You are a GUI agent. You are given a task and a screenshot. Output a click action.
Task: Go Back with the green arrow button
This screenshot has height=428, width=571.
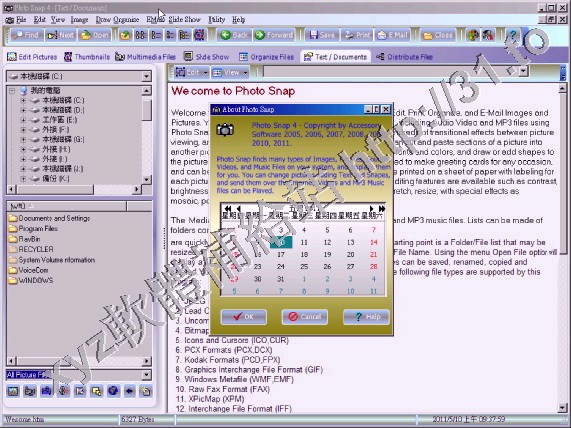coord(234,35)
